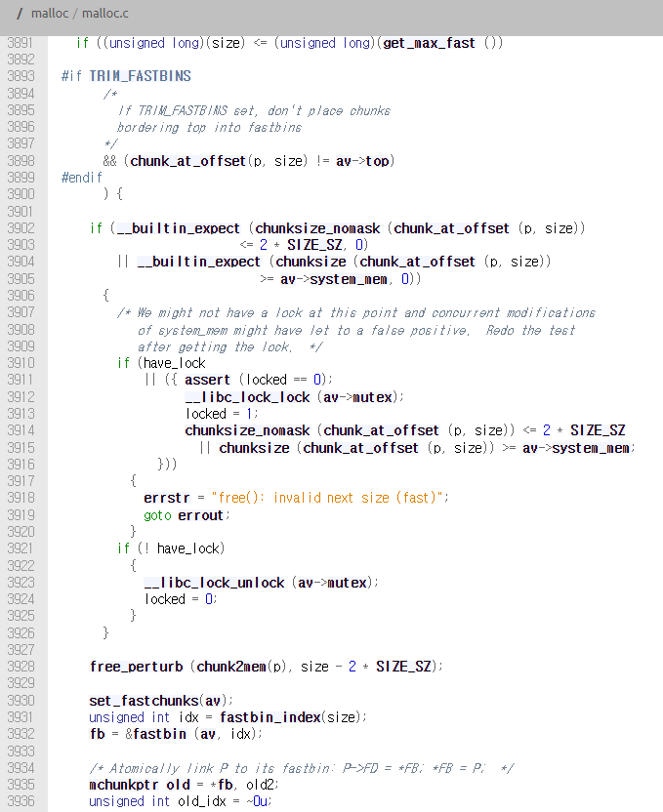Click line number 3899
The width and height of the screenshot is (663, 812).
21,178
